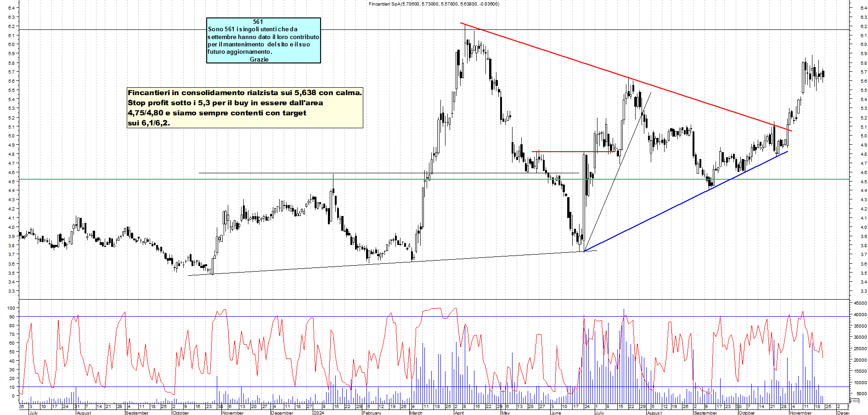This screenshot has height=415, width=868.
Task: Click the oscillator scale value 100
Action: click(x=11, y=308)
